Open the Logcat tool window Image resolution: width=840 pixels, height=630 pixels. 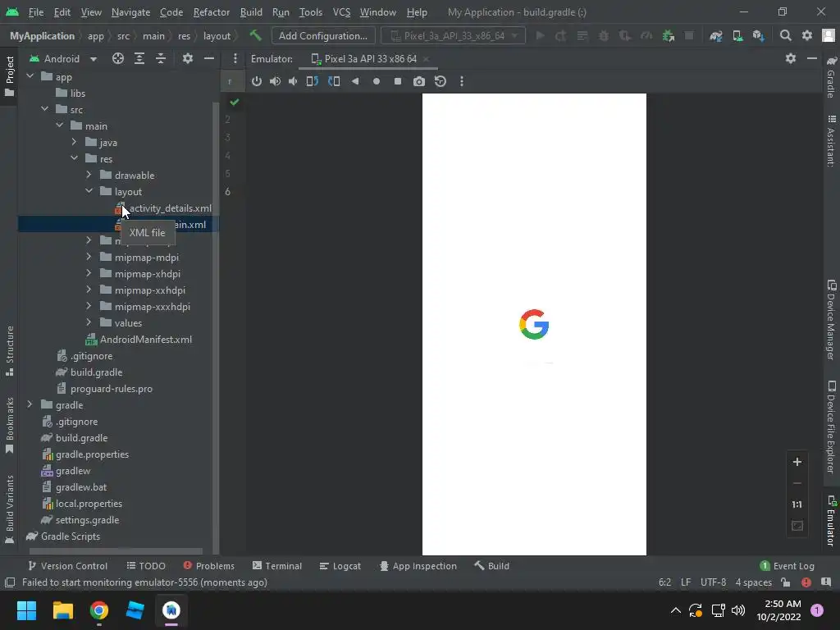click(340, 566)
